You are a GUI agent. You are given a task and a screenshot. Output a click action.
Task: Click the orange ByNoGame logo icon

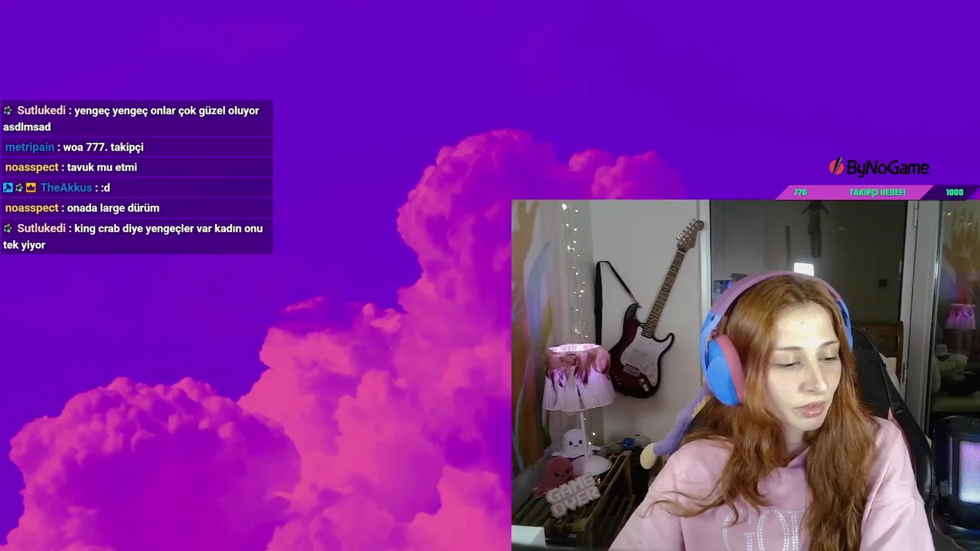tap(836, 166)
